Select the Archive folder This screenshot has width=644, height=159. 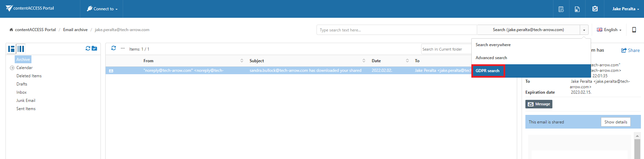coord(23,59)
